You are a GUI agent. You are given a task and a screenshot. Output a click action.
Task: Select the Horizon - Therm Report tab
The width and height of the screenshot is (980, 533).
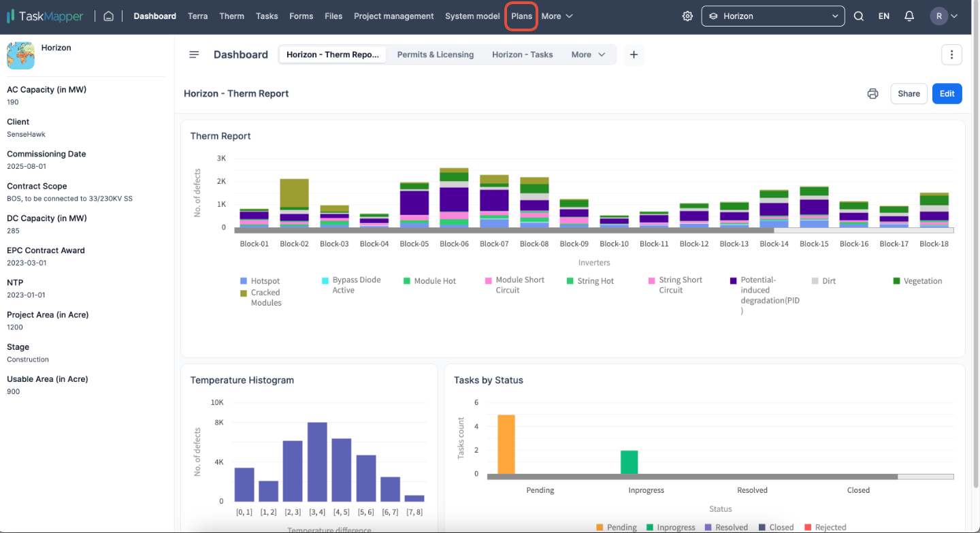(333, 54)
